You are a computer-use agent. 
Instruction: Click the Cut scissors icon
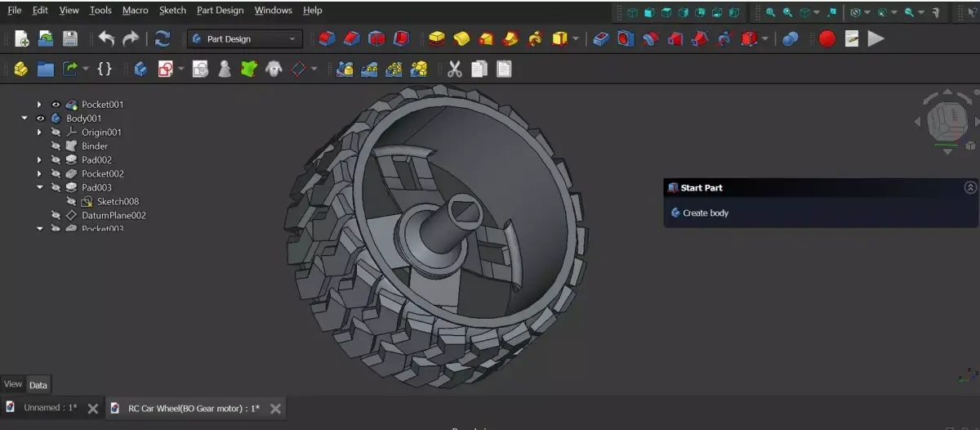[455, 69]
